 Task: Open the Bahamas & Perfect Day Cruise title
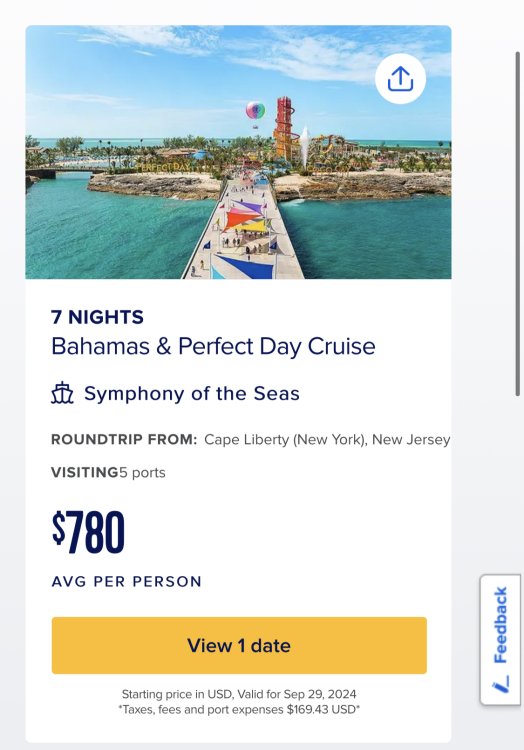click(x=213, y=346)
